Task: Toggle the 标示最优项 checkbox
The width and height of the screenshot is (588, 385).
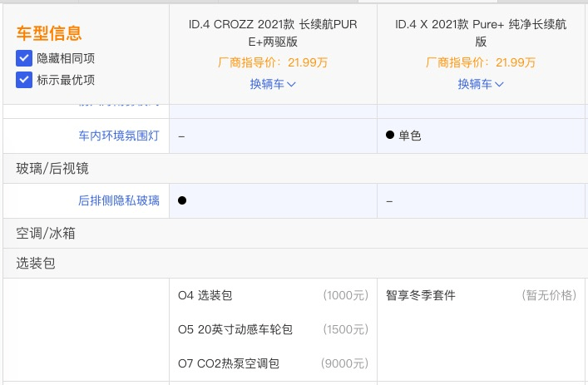Action: [x=24, y=80]
